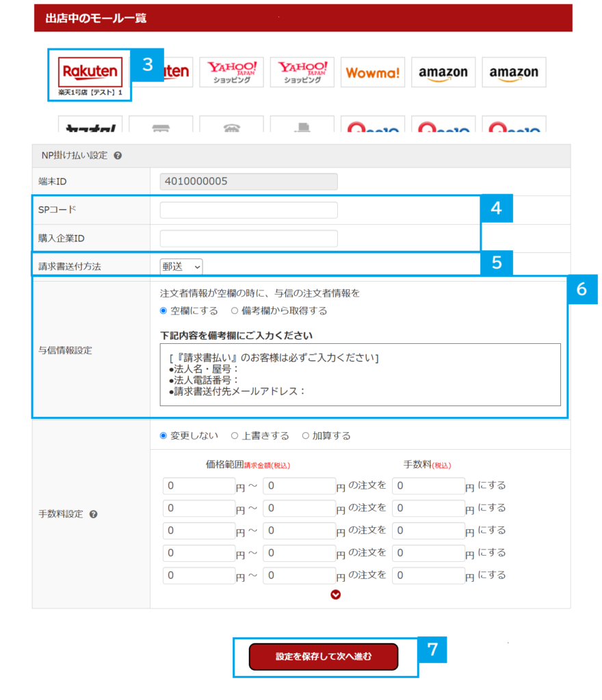Choose the Wowma! mall icon
This screenshot has width=602, height=700.
(372, 72)
